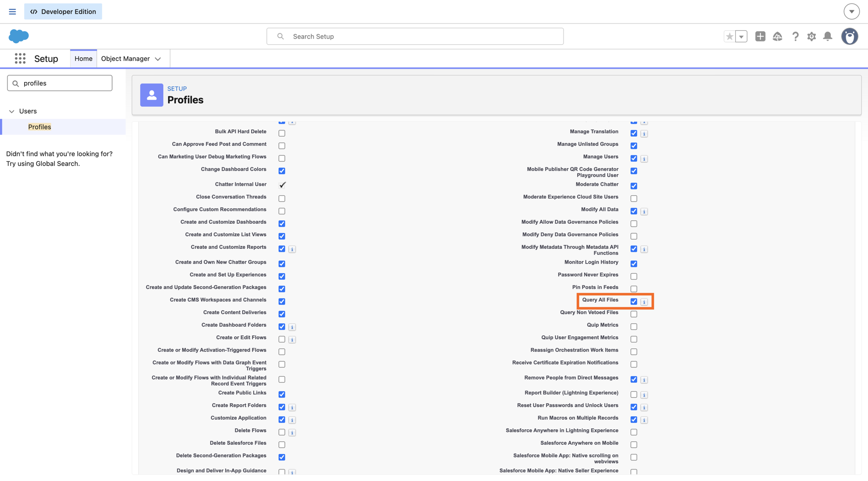
Task: Click into the Search Setup field
Action: point(415,36)
